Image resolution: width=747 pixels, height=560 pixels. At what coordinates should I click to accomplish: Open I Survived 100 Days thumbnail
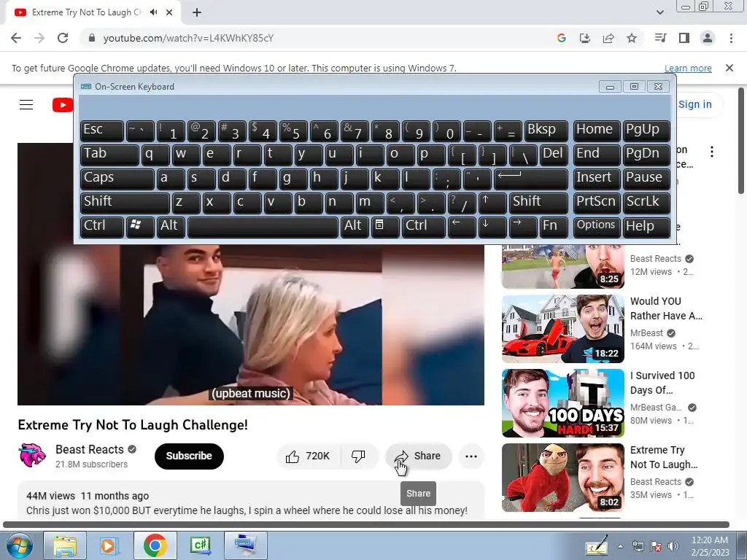pos(563,402)
